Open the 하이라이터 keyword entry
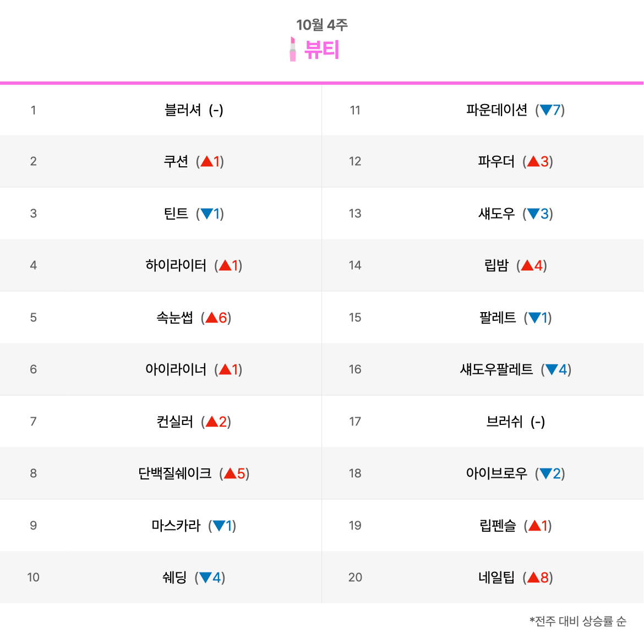The image size is (644, 644). click(176, 265)
